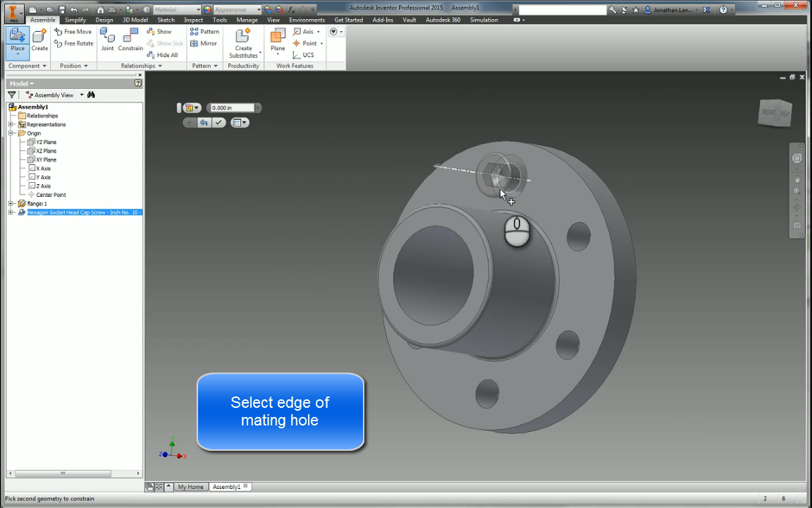The width and height of the screenshot is (812, 508).
Task: Undo with the blue back arrow button
Action: click(x=204, y=122)
